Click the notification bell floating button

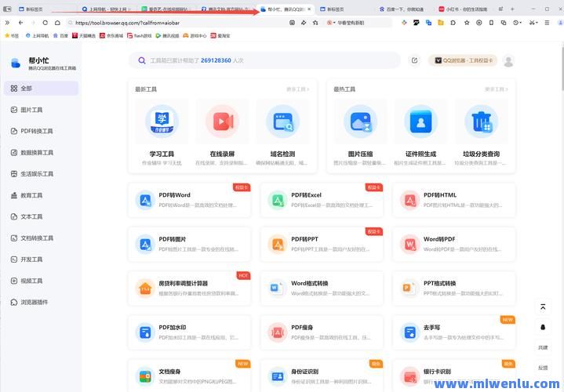[x=543, y=327]
